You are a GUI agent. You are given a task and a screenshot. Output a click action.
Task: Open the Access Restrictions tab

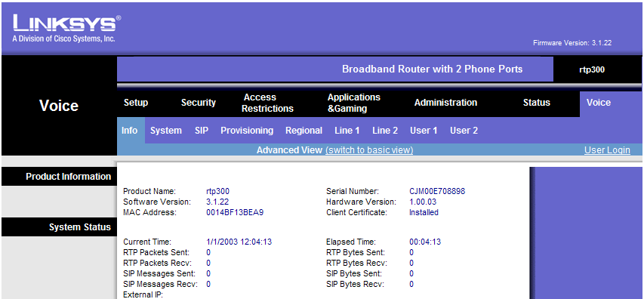tap(267, 103)
